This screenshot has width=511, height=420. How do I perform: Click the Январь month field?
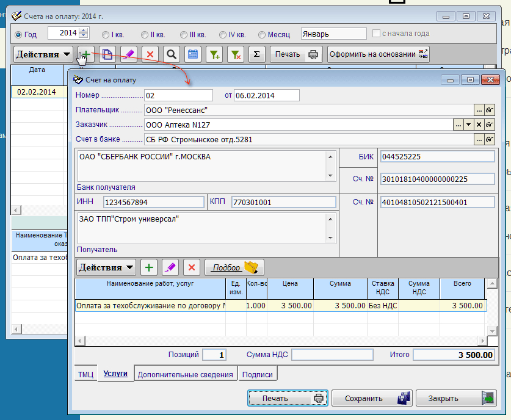[x=334, y=34]
